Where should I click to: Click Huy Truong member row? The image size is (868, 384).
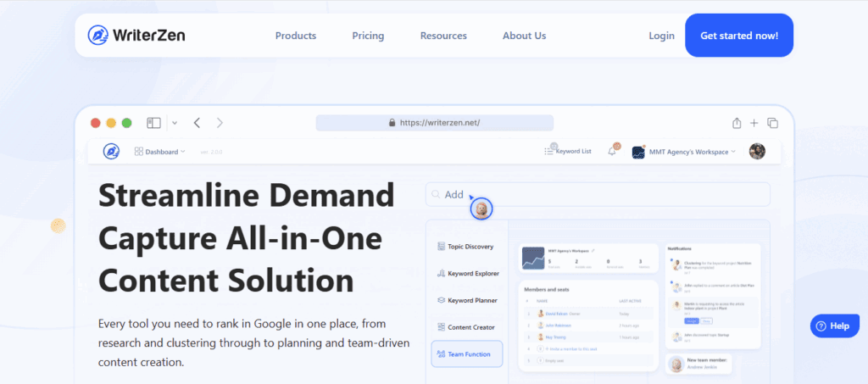588,337
